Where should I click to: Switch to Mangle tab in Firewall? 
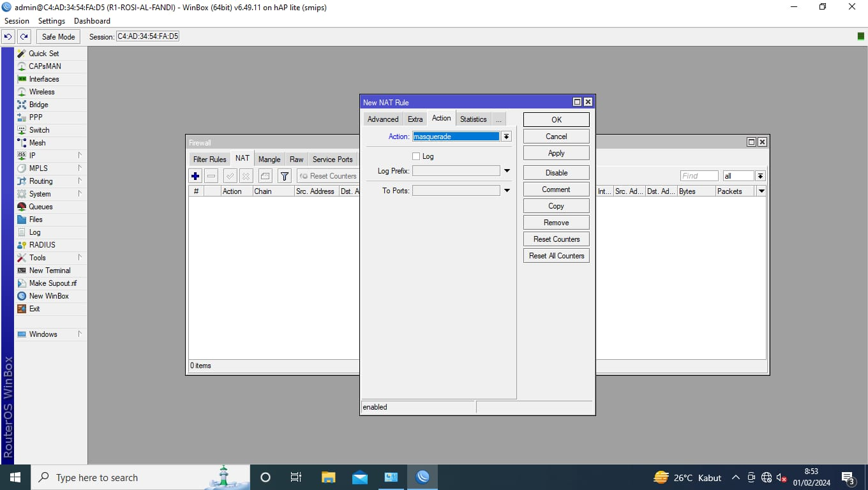pos(269,160)
